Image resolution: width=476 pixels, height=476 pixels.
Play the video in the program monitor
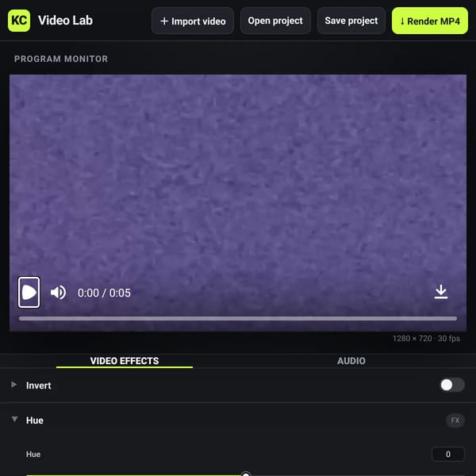(x=29, y=292)
